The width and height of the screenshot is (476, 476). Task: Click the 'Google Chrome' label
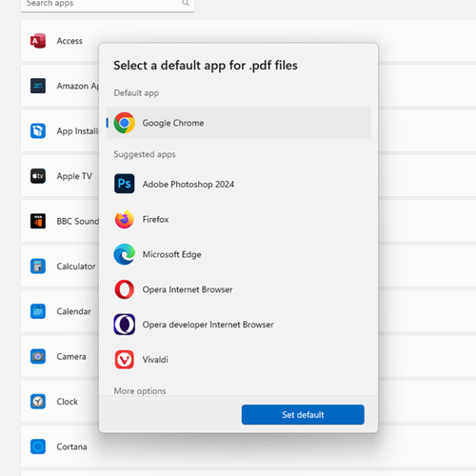[x=173, y=123]
